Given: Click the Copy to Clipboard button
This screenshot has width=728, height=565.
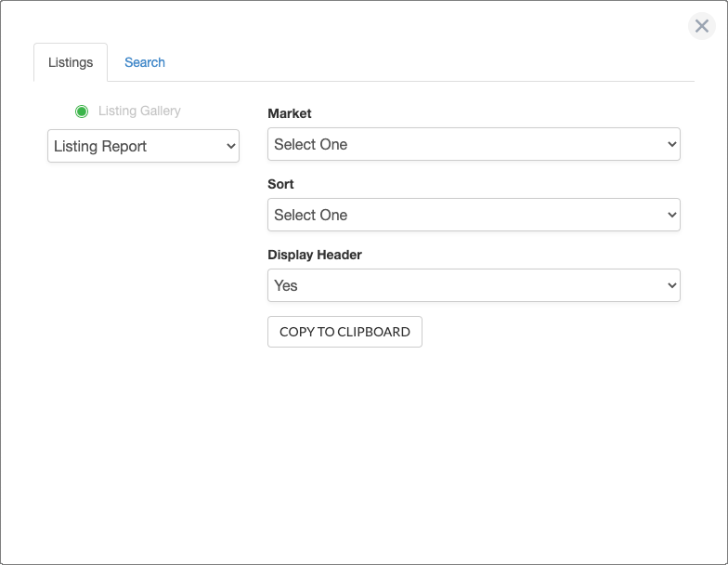Looking at the screenshot, I should [x=344, y=332].
